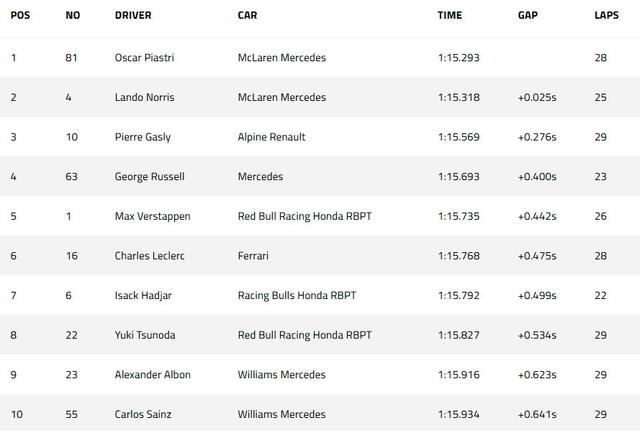Select the Lando Norris driver link

coord(145,97)
